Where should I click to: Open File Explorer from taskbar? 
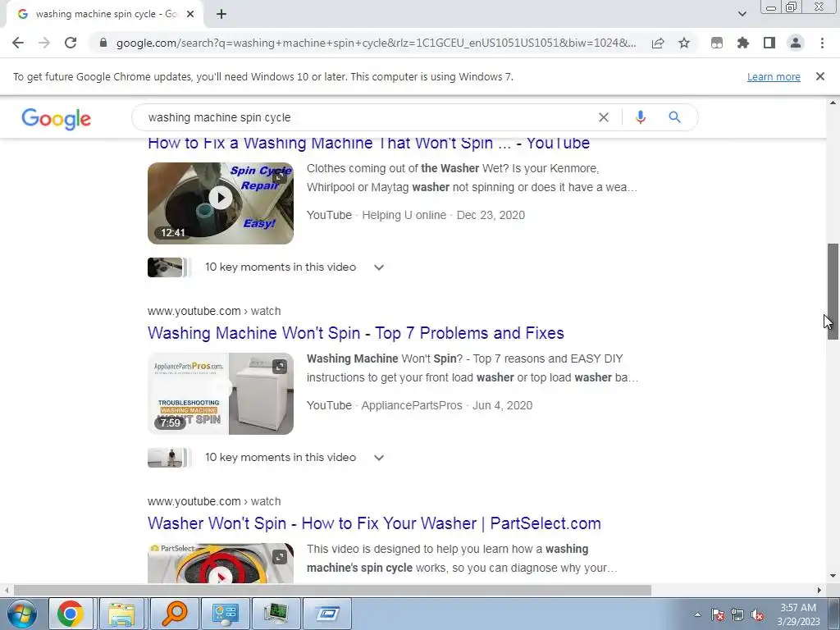[x=121, y=614]
